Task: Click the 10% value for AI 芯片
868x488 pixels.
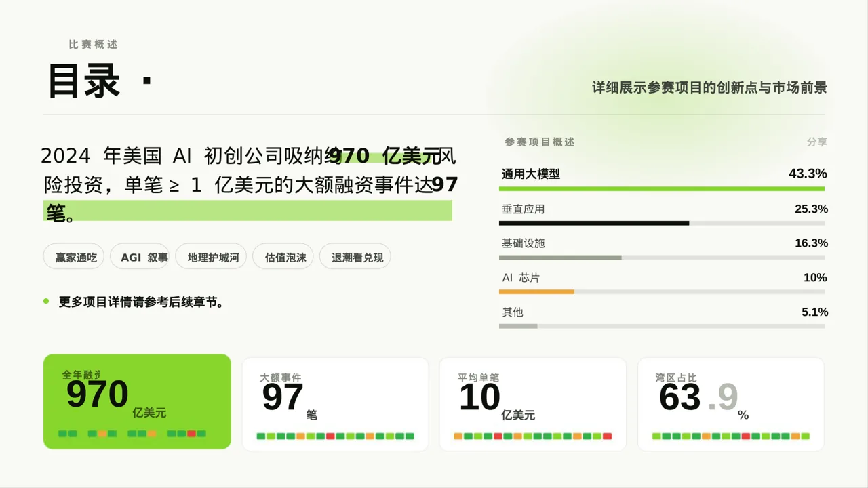Action: click(815, 278)
